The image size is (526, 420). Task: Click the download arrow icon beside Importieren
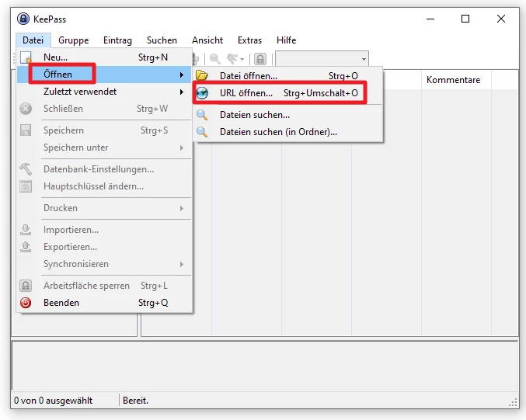coord(26,230)
